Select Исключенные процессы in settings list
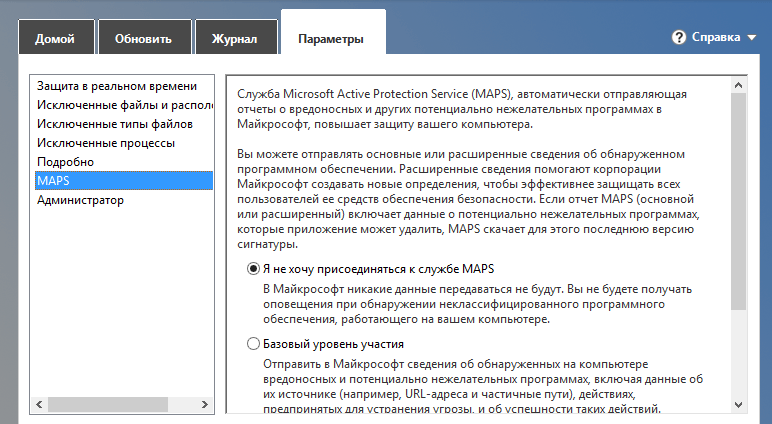The width and height of the screenshot is (772, 424). [x=106, y=143]
